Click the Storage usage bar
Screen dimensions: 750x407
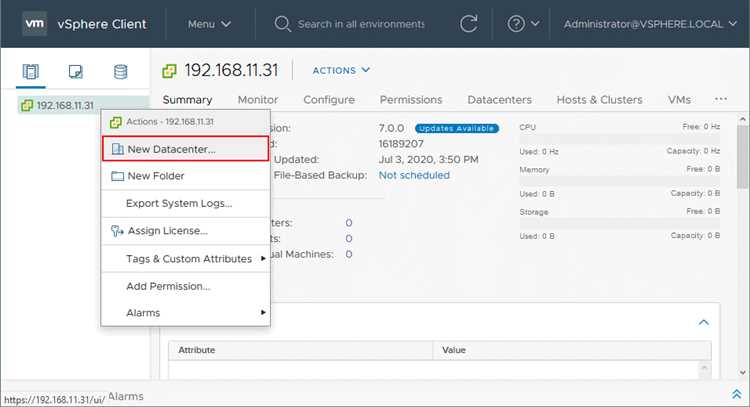619,224
